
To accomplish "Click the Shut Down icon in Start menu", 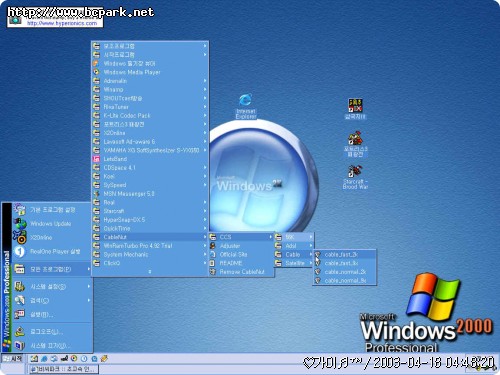I will click(x=20, y=345).
